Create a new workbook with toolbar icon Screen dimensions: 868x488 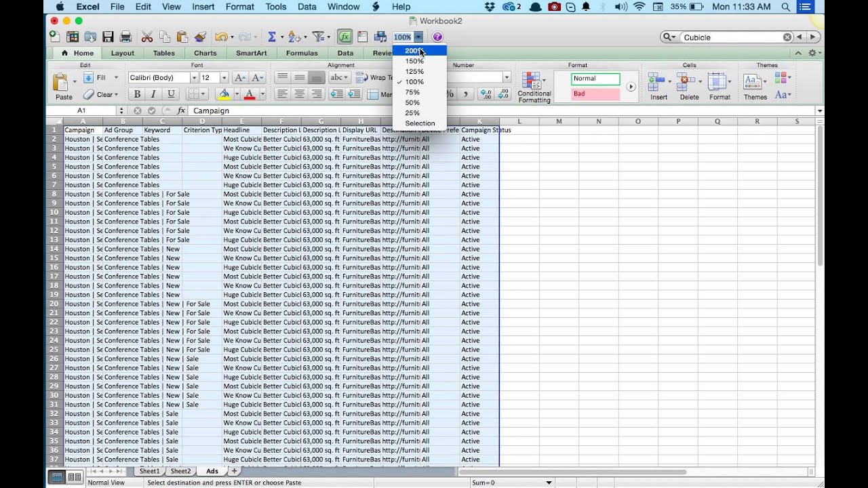[x=56, y=37]
